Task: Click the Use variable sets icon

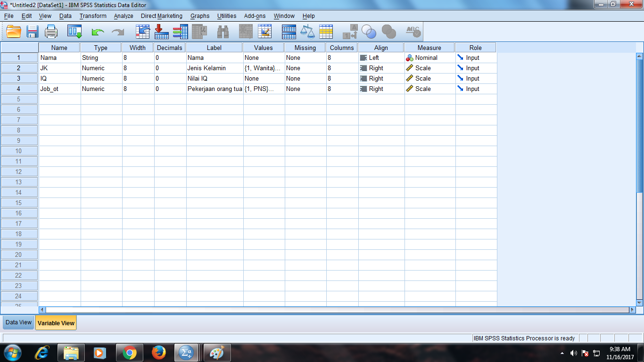Action: [x=369, y=32]
